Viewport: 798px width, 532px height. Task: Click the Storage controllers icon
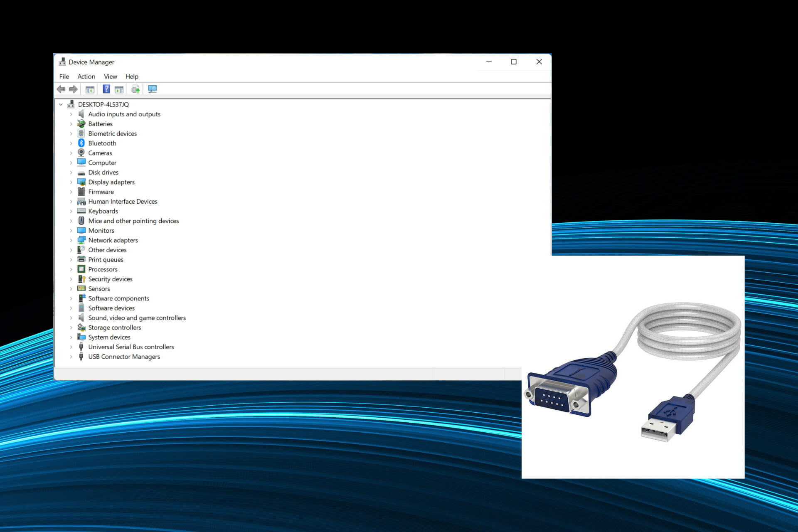(81, 327)
